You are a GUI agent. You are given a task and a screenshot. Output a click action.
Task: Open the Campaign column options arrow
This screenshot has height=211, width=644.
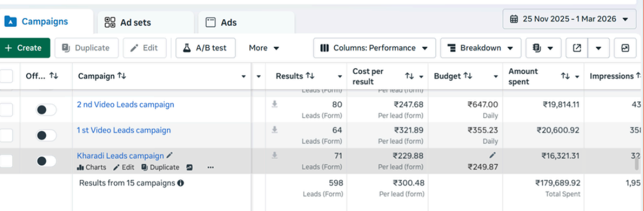pos(244,77)
